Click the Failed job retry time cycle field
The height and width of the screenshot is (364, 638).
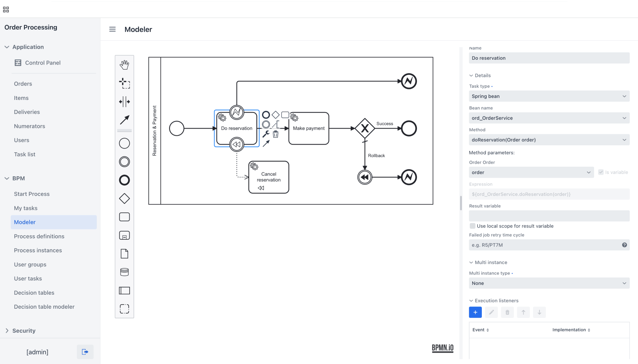click(549, 245)
